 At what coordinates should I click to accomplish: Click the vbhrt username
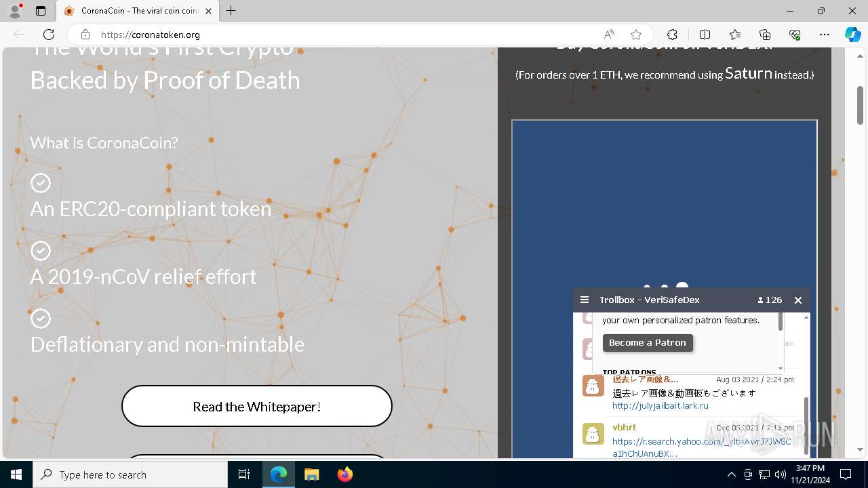pyautogui.click(x=625, y=428)
